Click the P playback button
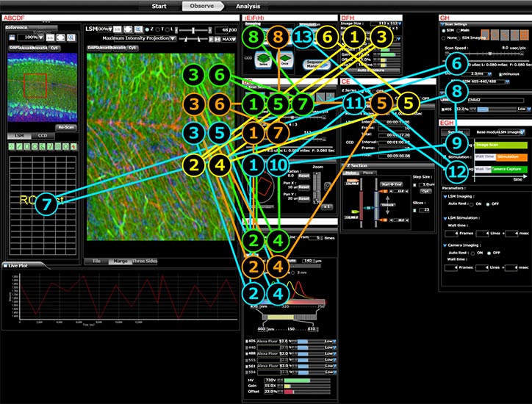This screenshot has height=404, width=532. point(211,40)
